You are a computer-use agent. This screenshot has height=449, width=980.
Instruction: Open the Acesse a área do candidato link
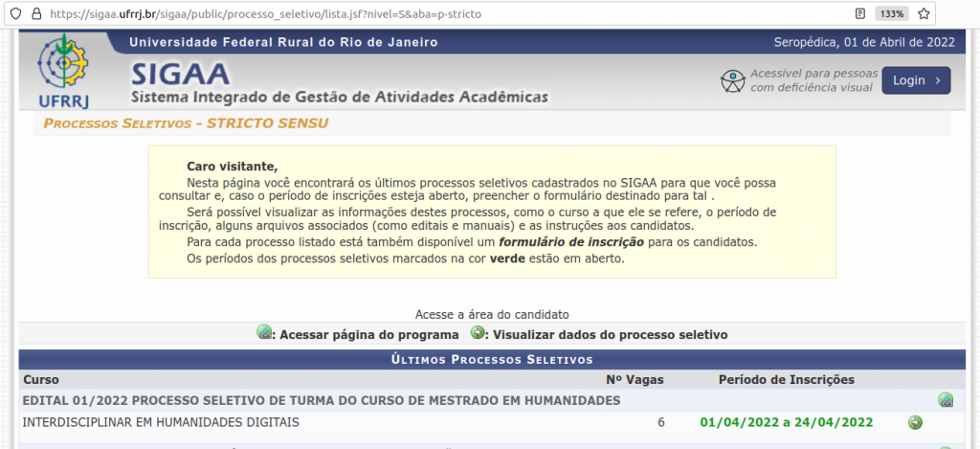[492, 314]
